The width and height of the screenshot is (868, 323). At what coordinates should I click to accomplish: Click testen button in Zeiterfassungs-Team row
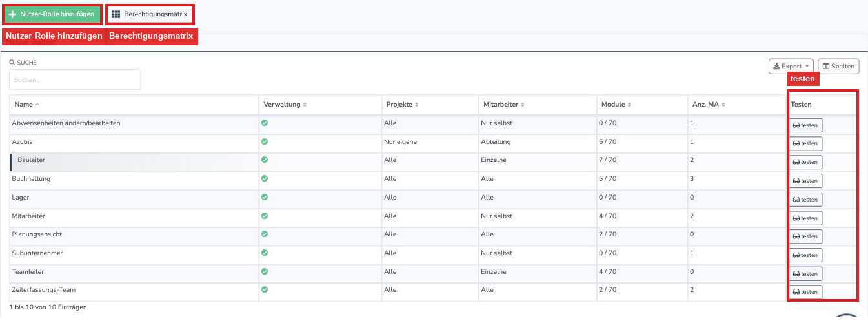pyautogui.click(x=805, y=292)
